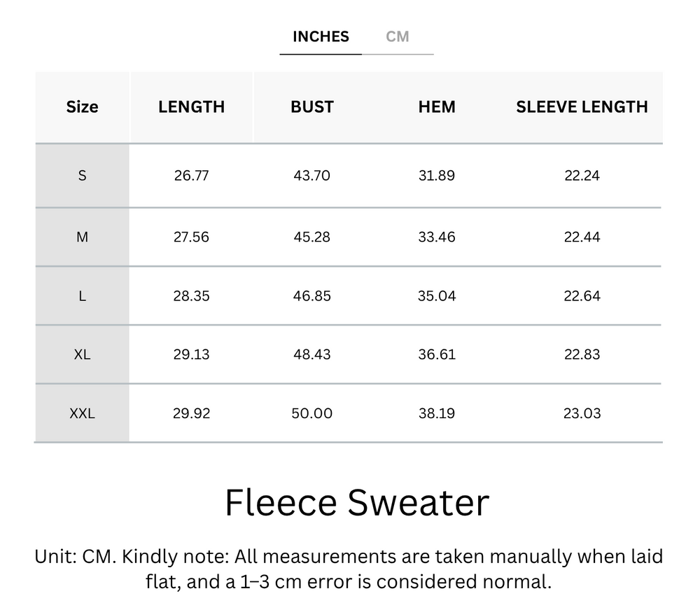Select the M size row label

[82, 237]
